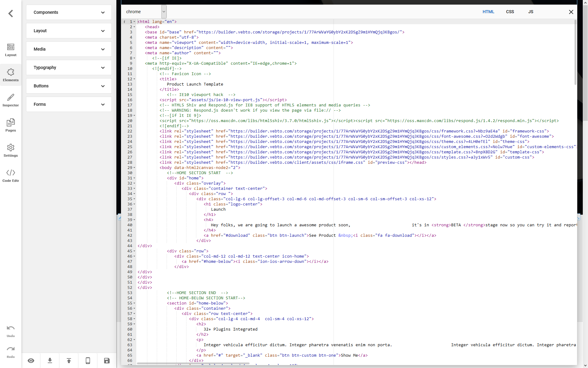The width and height of the screenshot is (588, 368).
Task: Open the Settings gear panel
Action: click(11, 150)
